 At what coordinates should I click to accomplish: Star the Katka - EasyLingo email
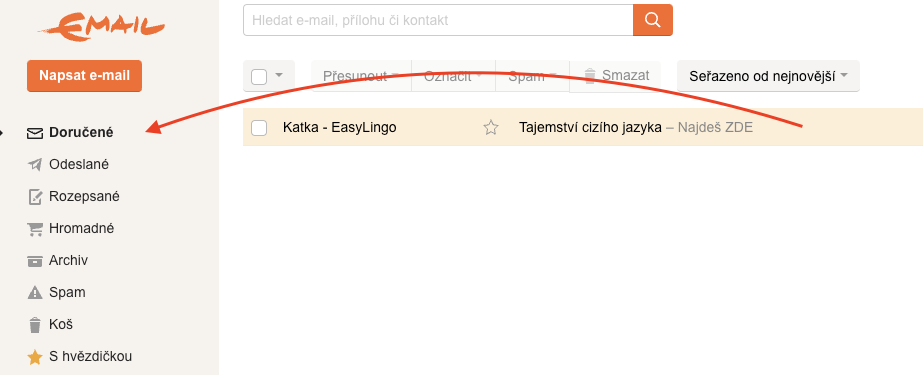tap(491, 127)
